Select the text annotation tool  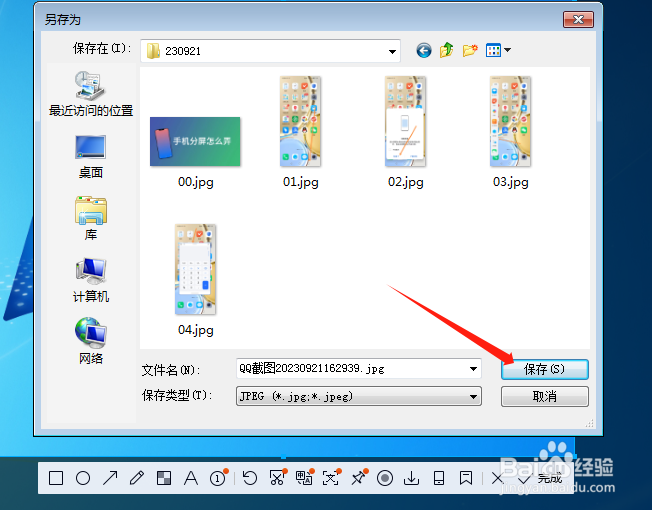click(191, 478)
